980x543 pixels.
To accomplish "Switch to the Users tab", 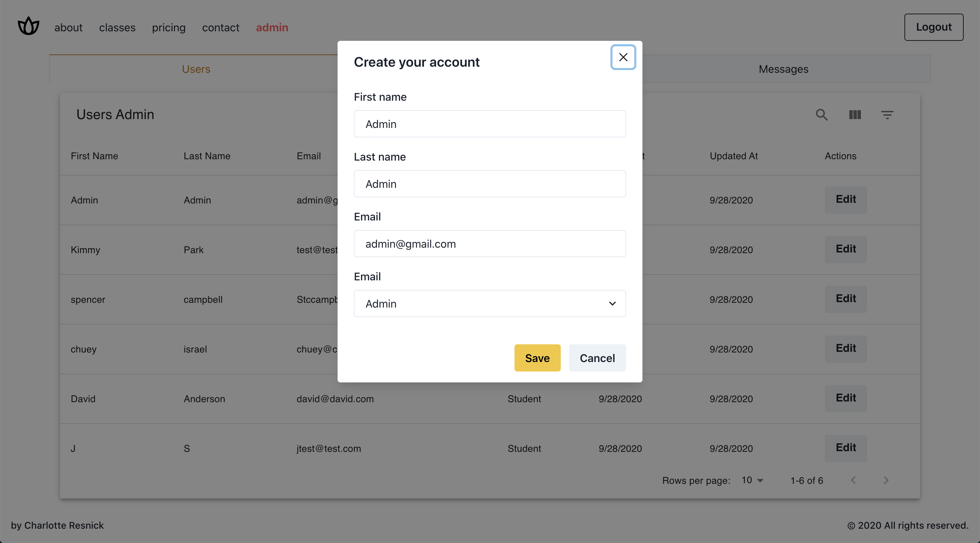I will [196, 69].
